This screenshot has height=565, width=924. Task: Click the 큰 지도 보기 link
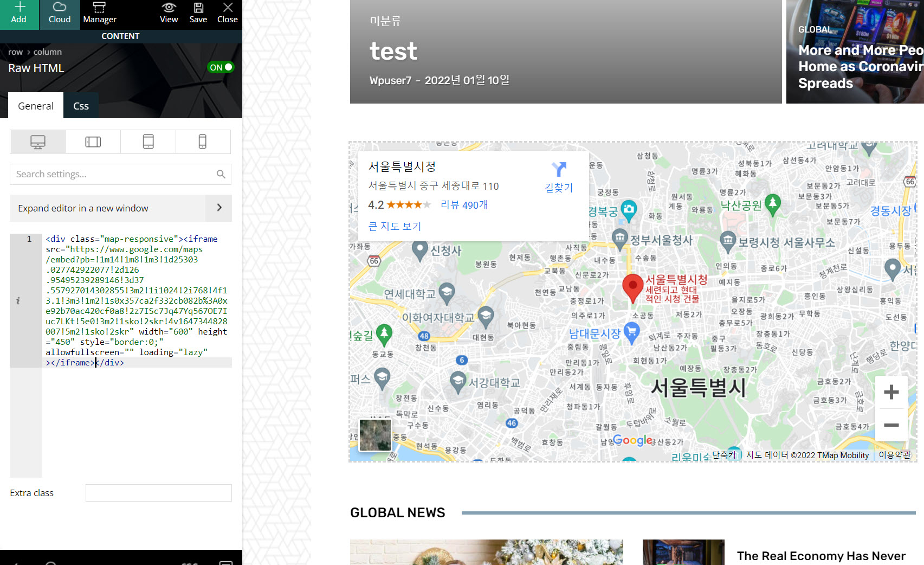pos(394,226)
